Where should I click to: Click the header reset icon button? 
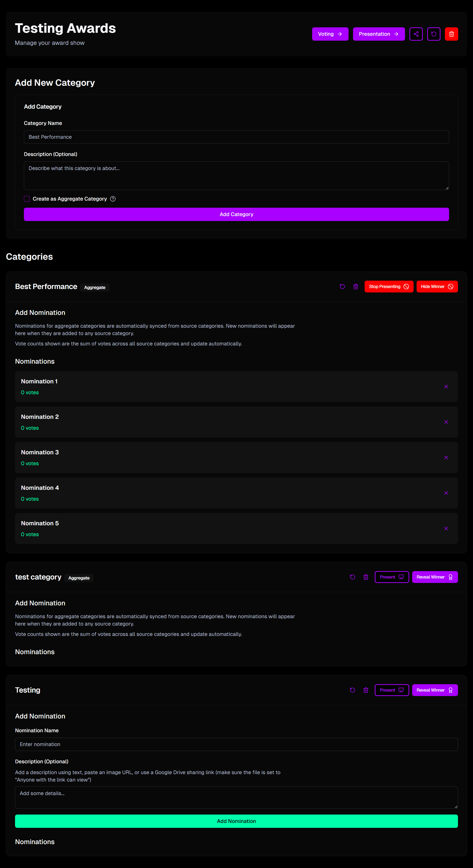(x=434, y=34)
